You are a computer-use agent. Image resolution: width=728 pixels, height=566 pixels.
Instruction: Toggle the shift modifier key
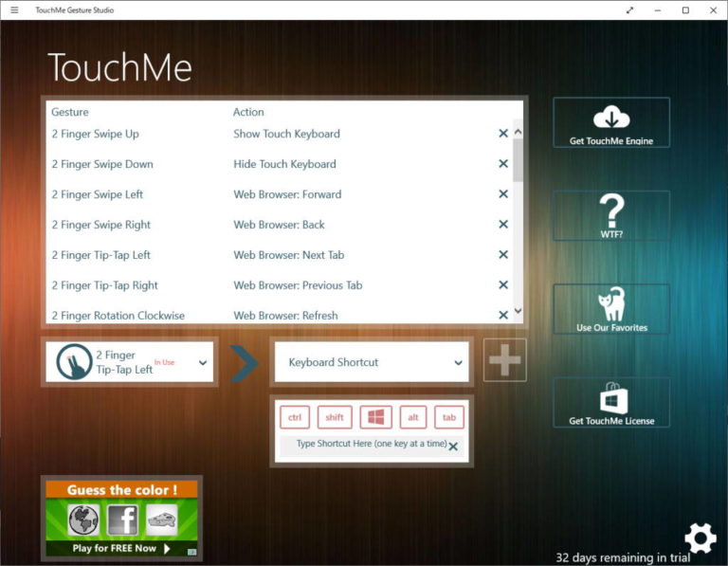pyautogui.click(x=335, y=417)
